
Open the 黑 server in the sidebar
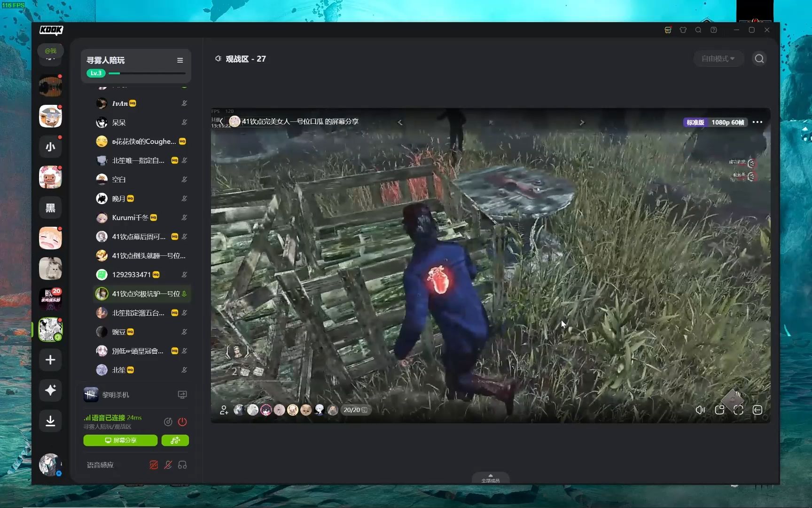pos(50,208)
